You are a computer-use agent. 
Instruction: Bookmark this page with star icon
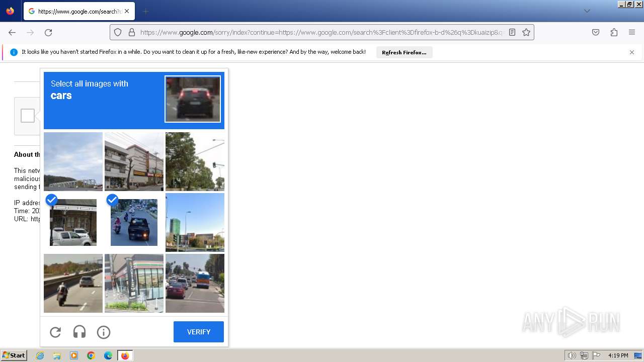click(x=526, y=32)
